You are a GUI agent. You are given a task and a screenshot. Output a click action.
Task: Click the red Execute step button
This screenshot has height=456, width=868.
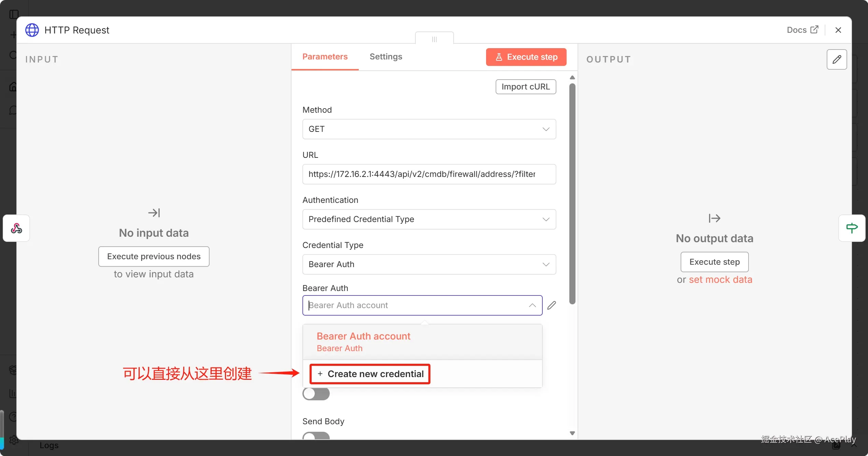click(526, 57)
